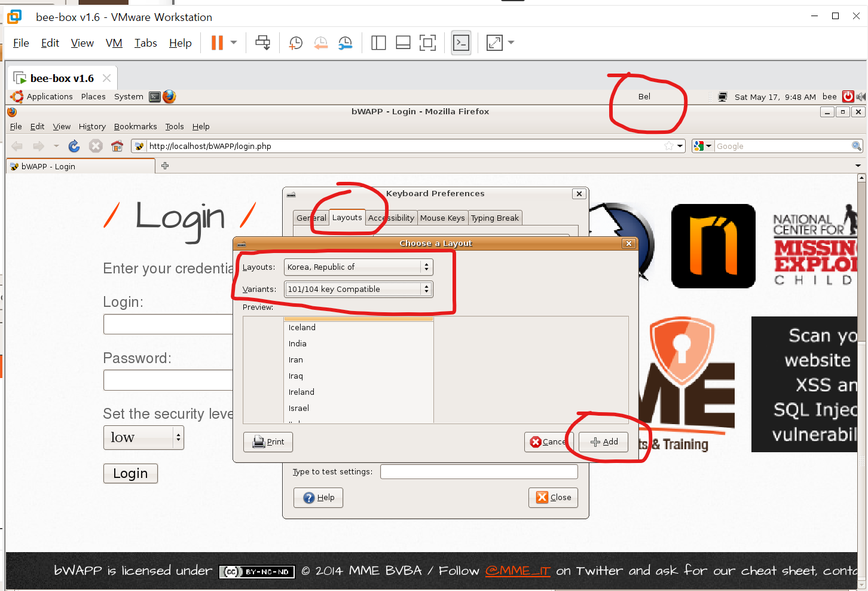Take a snapshot of this virtual machine
868x591 pixels.
pyautogui.click(x=296, y=42)
